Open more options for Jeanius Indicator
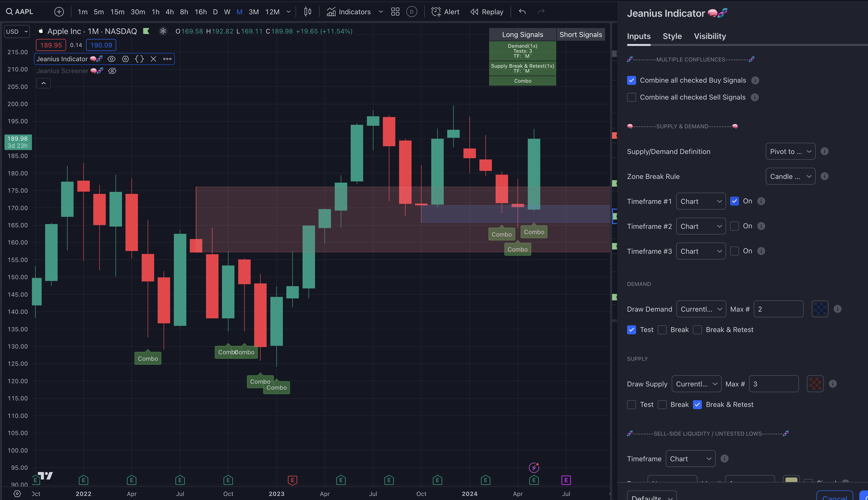 tap(167, 59)
